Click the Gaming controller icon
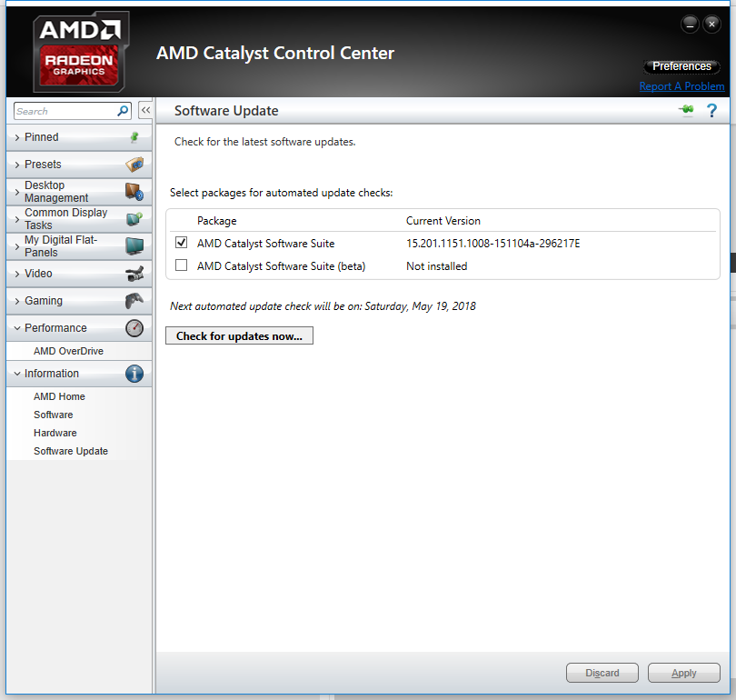 point(134,301)
